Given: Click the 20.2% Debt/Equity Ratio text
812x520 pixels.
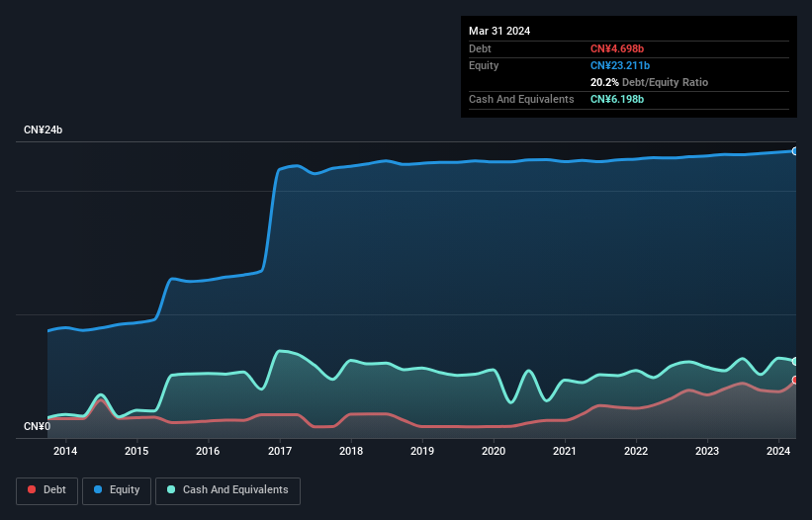Looking at the screenshot, I should [649, 82].
